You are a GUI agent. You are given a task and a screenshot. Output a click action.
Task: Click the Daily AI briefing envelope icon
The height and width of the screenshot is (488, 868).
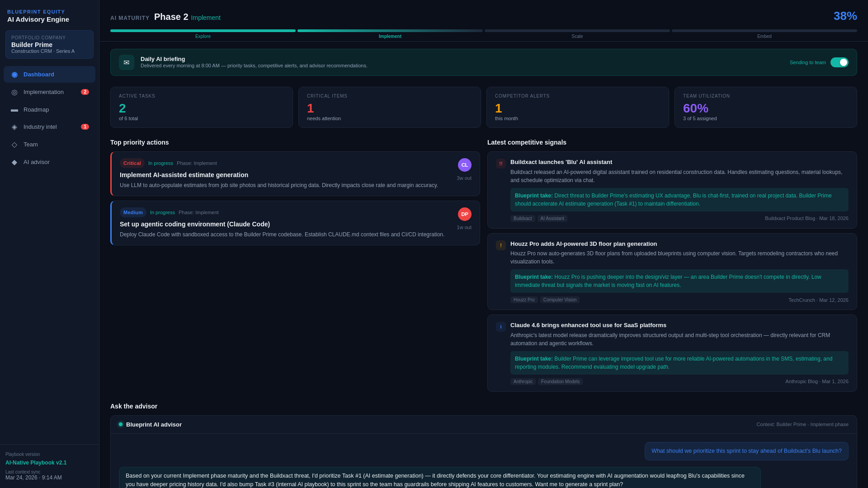[127, 62]
